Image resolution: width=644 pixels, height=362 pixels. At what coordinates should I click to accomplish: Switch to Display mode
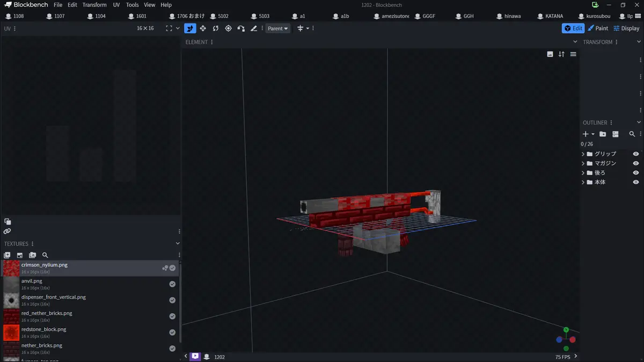[x=626, y=28]
